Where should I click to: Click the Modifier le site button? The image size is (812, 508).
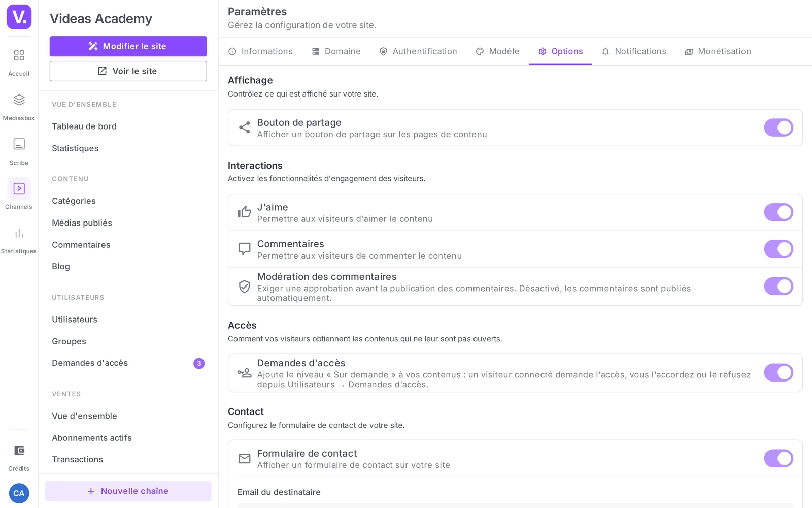pyautogui.click(x=128, y=46)
